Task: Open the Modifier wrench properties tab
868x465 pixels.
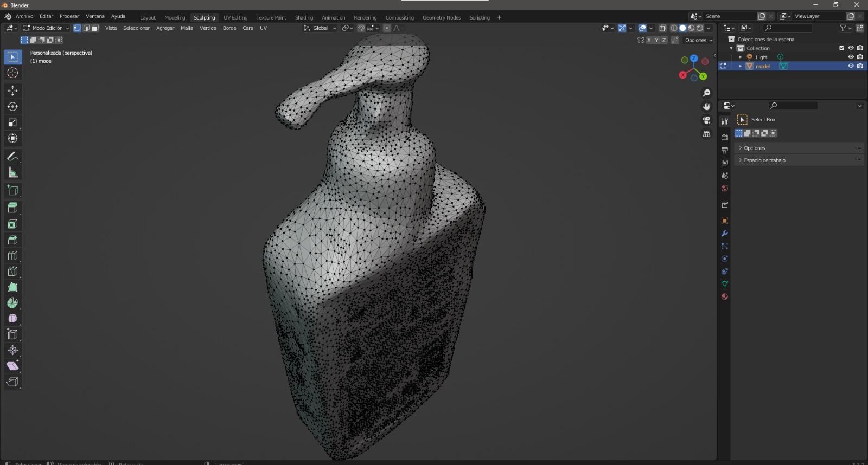Action: pyautogui.click(x=724, y=234)
